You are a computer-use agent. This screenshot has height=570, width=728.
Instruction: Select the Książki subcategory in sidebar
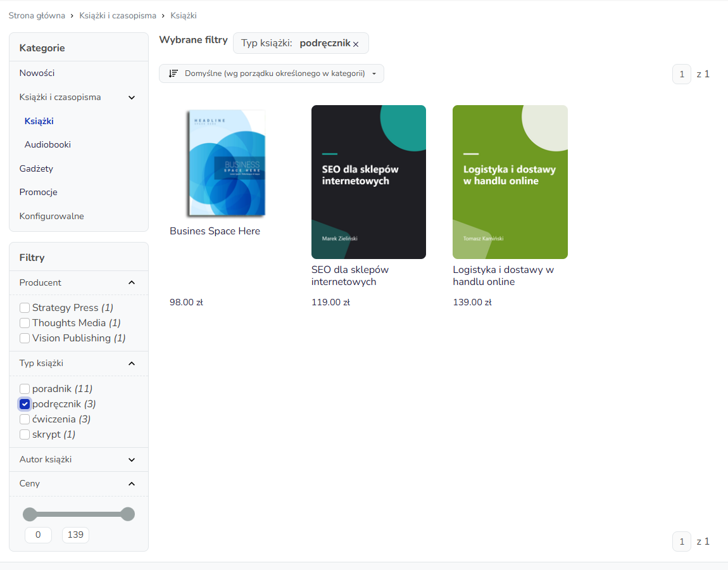39,121
